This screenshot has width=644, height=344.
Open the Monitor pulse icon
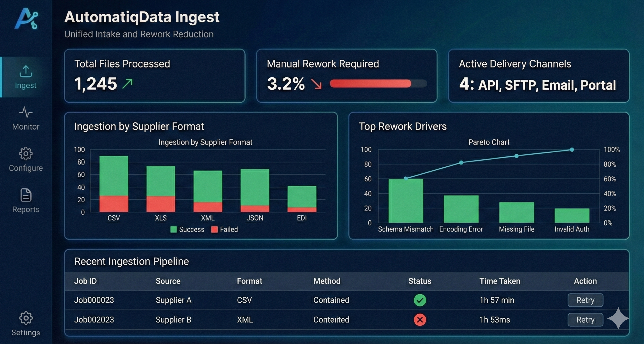[x=26, y=112]
